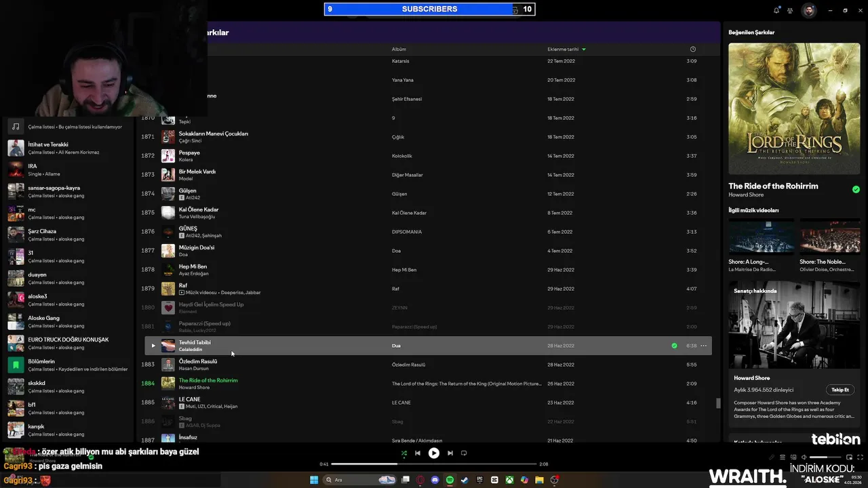Select Kal Ölene Kadar track

coord(428,213)
